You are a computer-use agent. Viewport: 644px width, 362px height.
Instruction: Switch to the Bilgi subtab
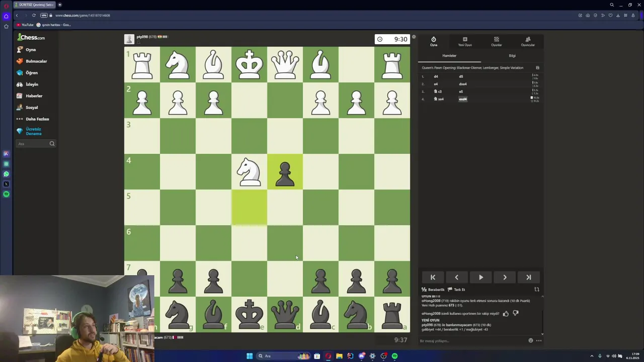point(512,56)
